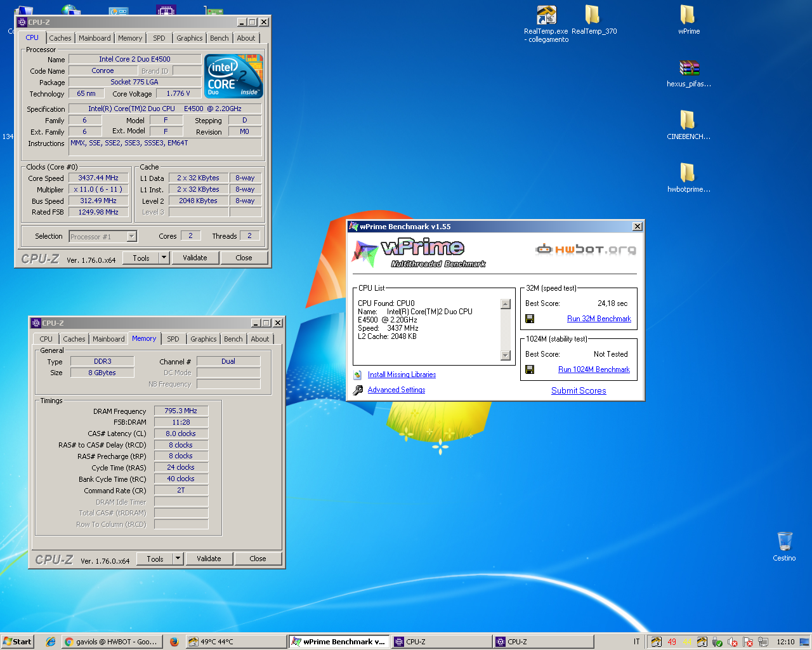Image resolution: width=812 pixels, height=650 pixels.
Task: Click the wPrime logo graphic
Action: pyautogui.click(x=419, y=253)
